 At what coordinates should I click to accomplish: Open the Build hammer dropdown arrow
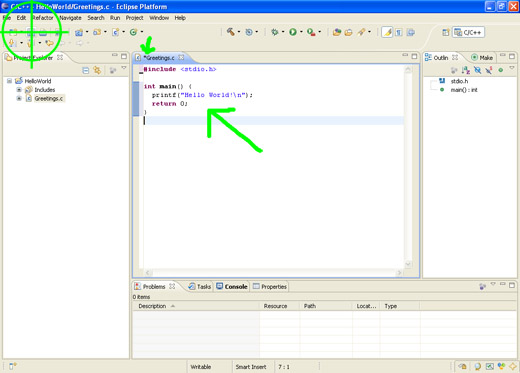click(239, 32)
